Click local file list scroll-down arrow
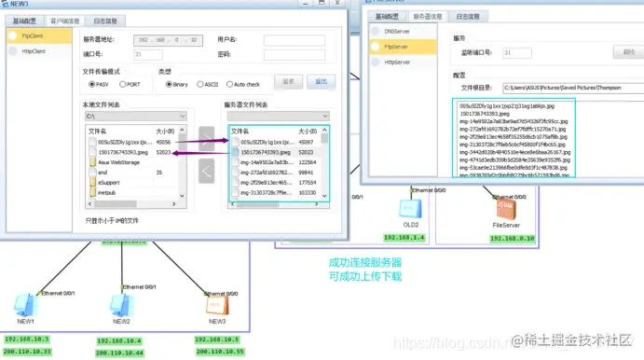Screen dimensions: 644x360 182,196
